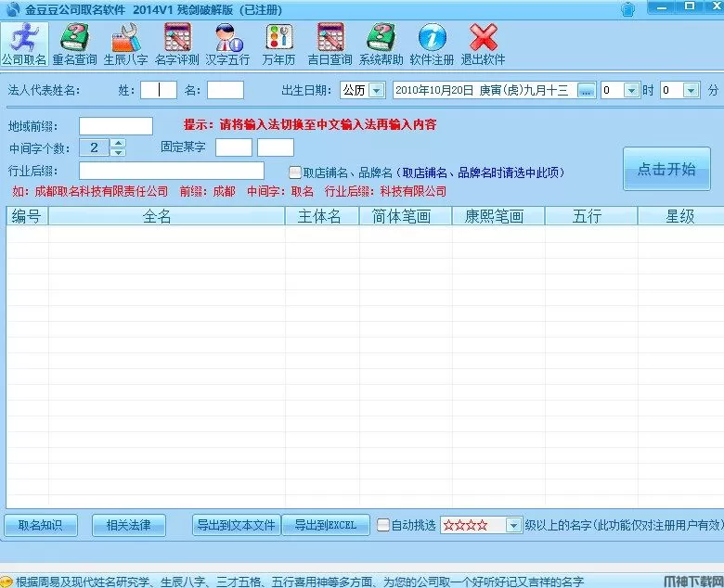The width and height of the screenshot is (724, 588).
Task: Open the 公司取名 company naming tool
Action: [23, 44]
